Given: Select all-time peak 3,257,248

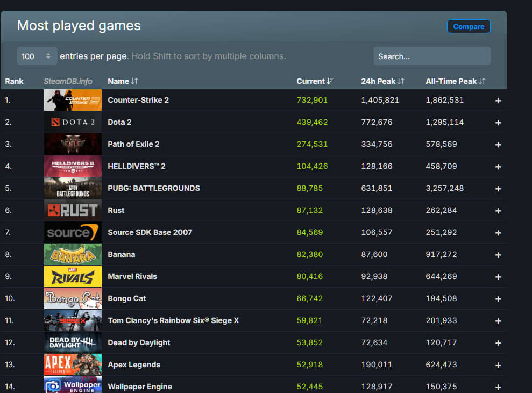Looking at the screenshot, I should click(x=444, y=188).
